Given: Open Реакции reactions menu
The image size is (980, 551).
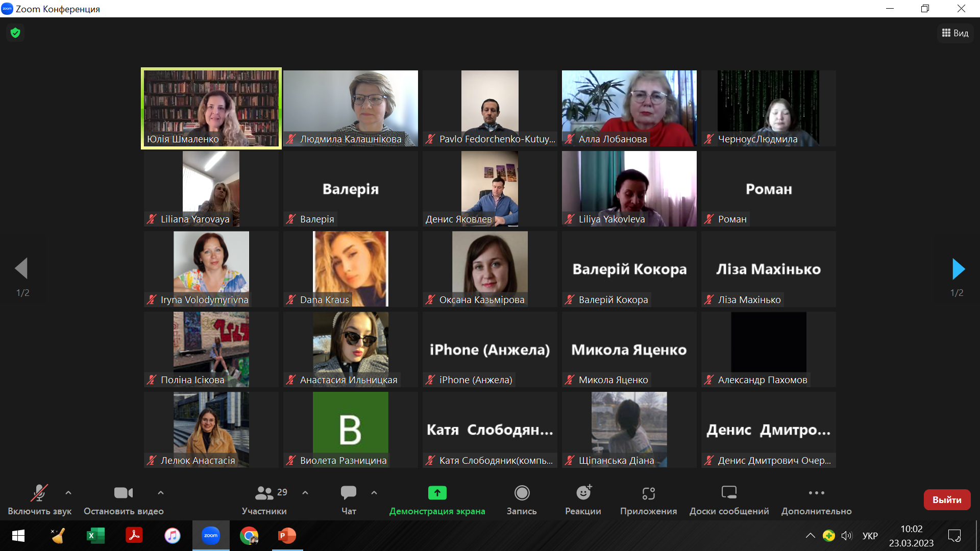Looking at the screenshot, I should [583, 499].
